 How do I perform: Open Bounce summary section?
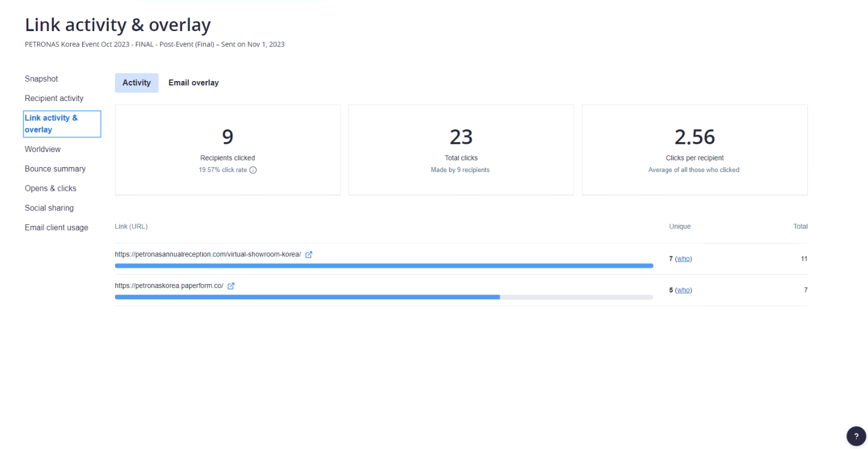point(55,169)
